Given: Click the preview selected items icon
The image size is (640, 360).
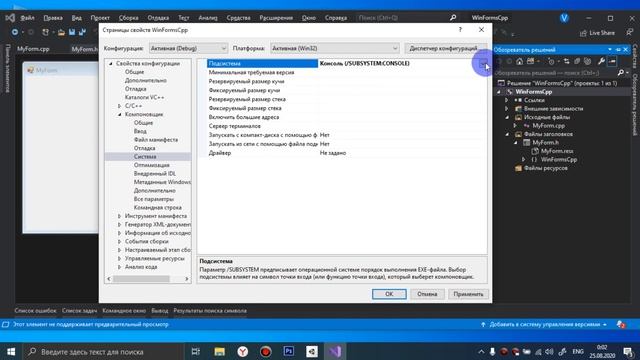Looking at the screenshot, I should [612, 61].
